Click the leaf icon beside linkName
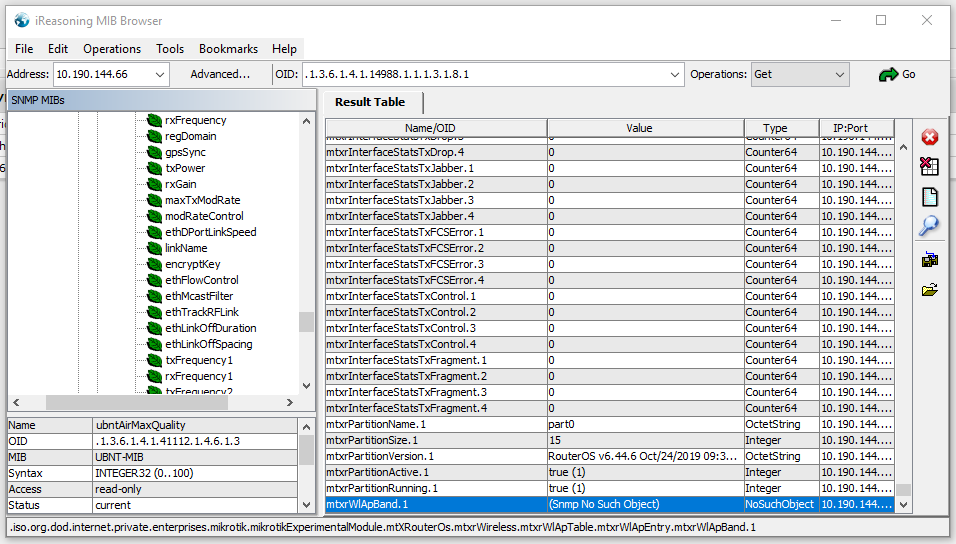Screen dimensions: 956x544 pos(155,248)
